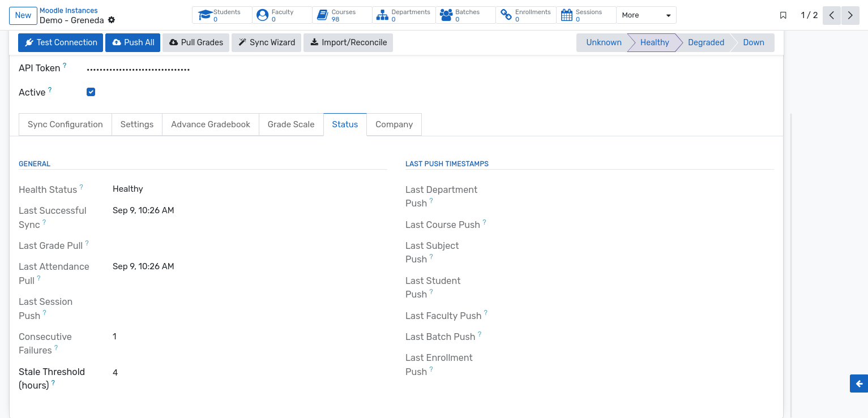Uncheck the Active checkbox
The width and height of the screenshot is (868, 418).
91,92
